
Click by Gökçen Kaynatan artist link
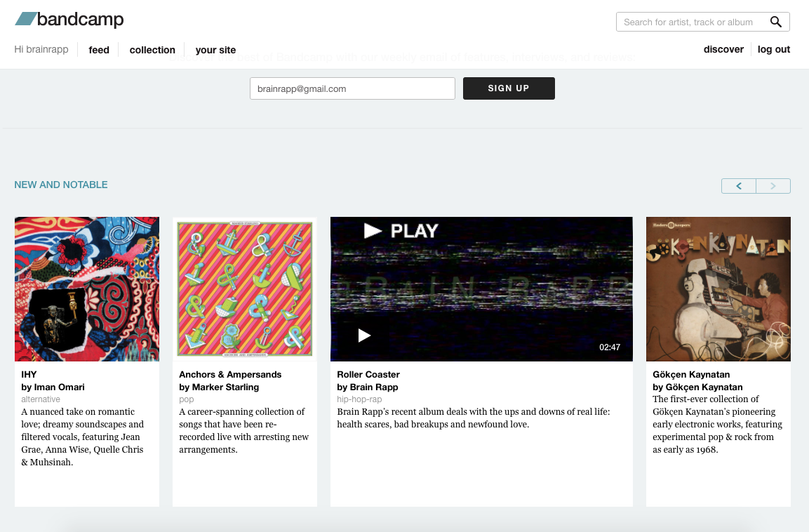click(x=697, y=387)
